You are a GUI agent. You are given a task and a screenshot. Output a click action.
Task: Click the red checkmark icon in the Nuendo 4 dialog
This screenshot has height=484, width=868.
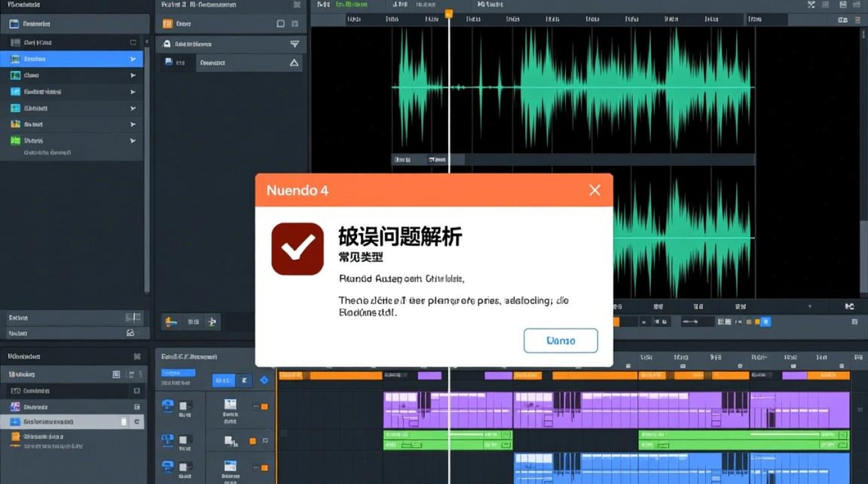(x=297, y=247)
